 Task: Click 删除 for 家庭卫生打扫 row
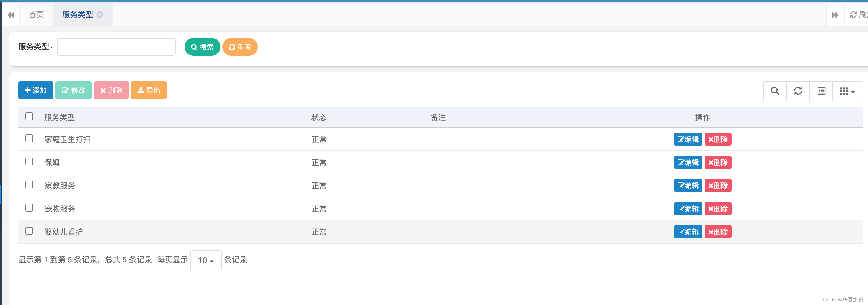coord(718,139)
